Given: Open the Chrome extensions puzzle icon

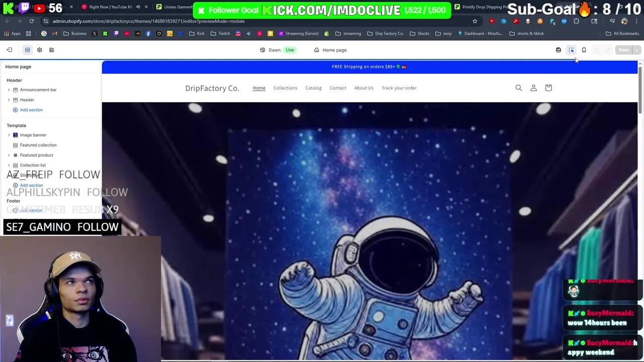Looking at the screenshot, I should [576, 21].
